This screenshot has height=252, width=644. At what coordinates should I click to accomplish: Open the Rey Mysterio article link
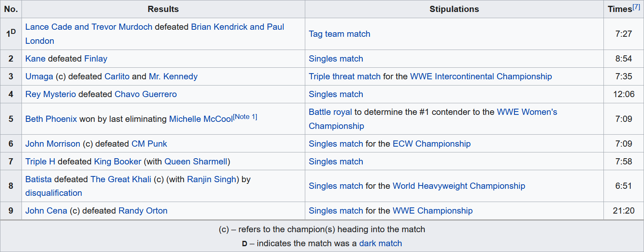50,94
